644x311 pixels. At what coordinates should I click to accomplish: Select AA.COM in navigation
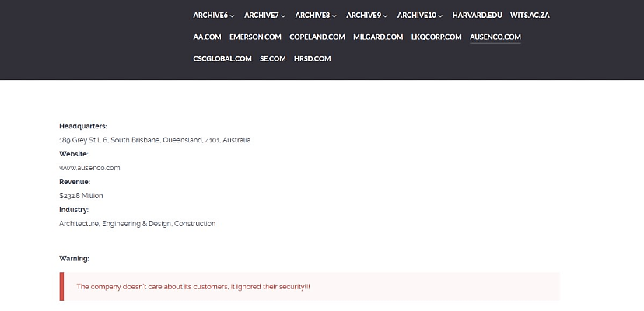point(207,37)
